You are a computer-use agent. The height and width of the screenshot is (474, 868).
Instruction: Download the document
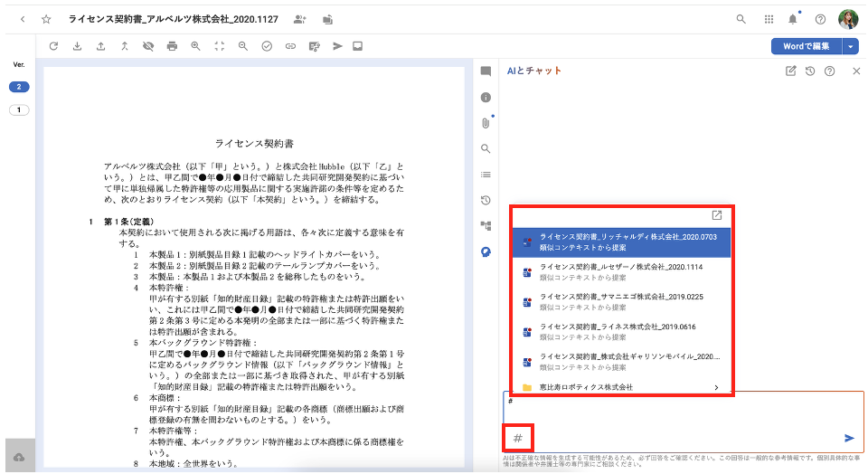tap(77, 46)
